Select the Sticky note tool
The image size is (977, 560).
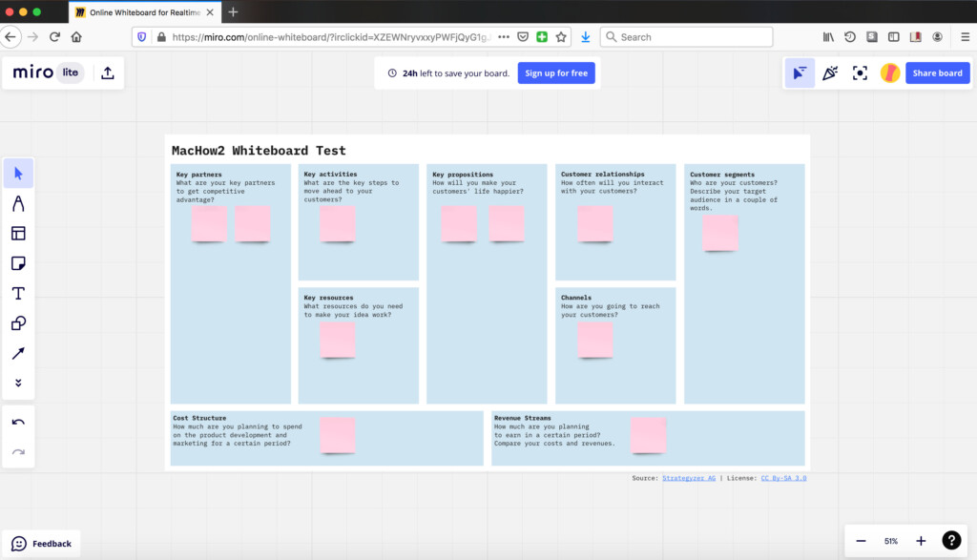point(18,263)
